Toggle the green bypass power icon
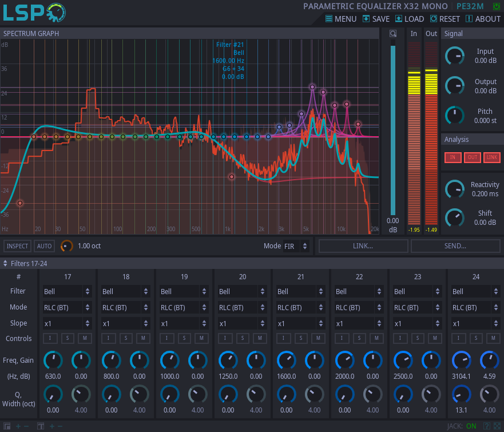Image resolution: width=504 pixels, height=432 pixels. pyautogui.click(x=497, y=6)
